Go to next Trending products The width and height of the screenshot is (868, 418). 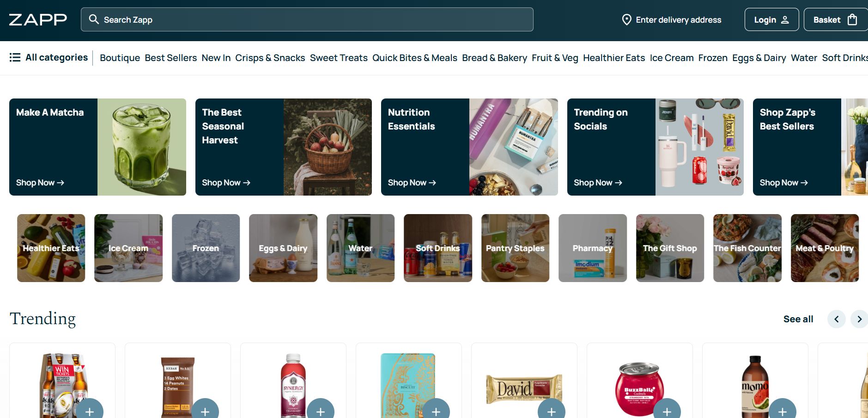[859, 319]
